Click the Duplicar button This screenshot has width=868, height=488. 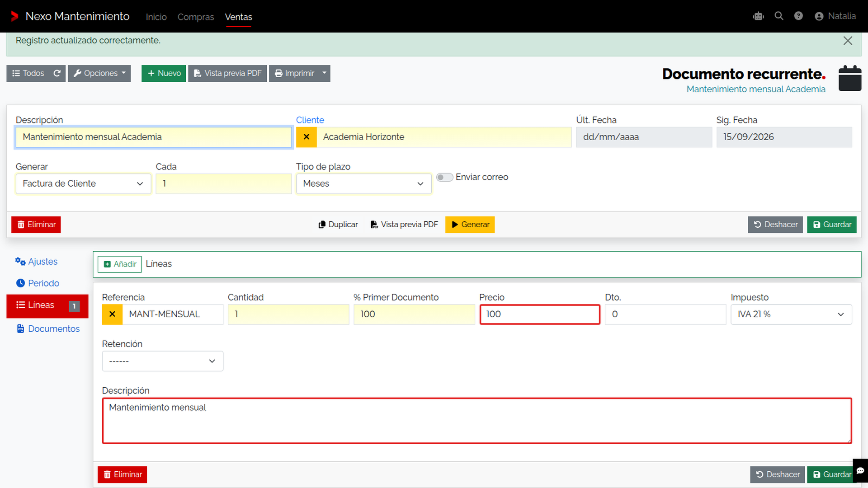(338, 225)
